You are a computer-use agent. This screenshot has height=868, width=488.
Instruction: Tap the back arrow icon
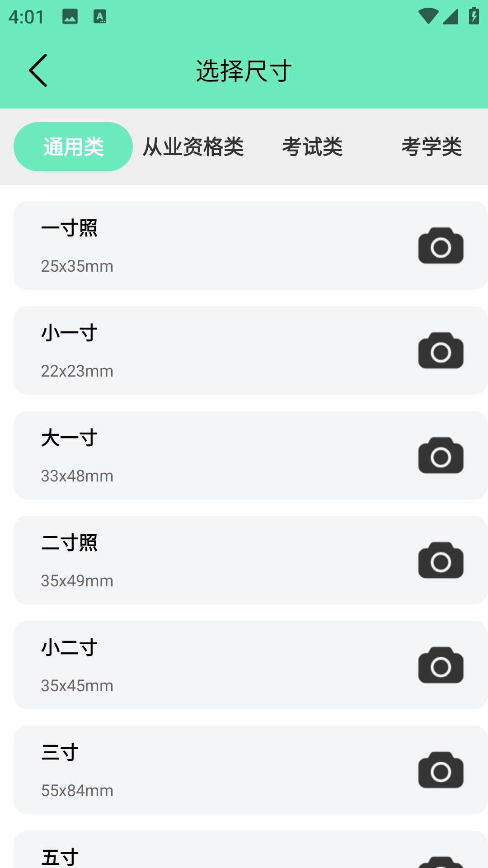click(x=38, y=71)
